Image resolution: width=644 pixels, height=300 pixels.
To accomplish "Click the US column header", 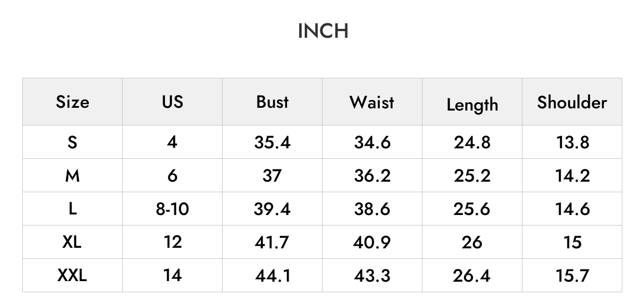I will (173, 102).
